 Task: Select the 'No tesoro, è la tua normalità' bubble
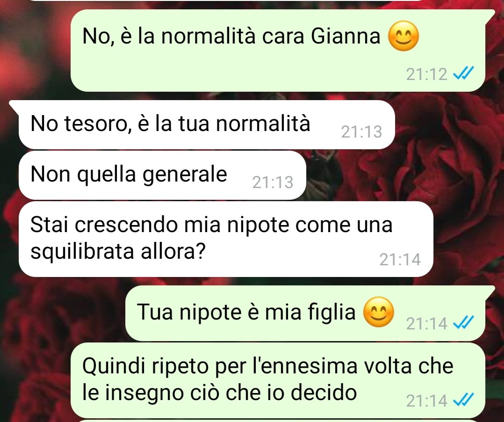pos(207,125)
